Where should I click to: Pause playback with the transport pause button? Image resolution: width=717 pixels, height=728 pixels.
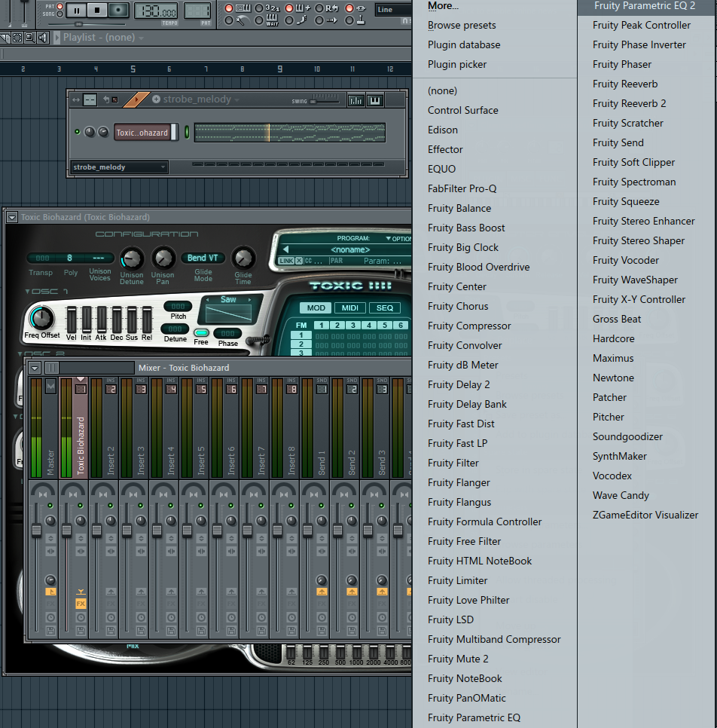(x=76, y=11)
